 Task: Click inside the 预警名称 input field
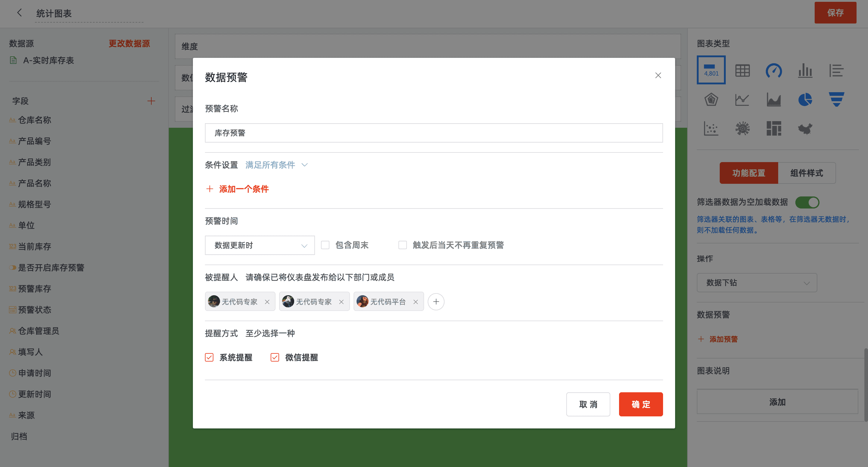[434, 133]
